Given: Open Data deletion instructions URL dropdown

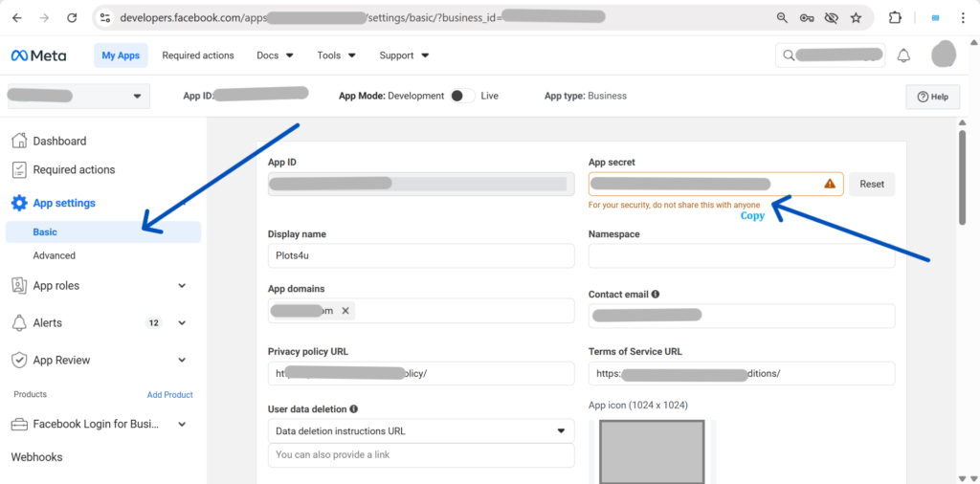Looking at the screenshot, I should [421, 431].
